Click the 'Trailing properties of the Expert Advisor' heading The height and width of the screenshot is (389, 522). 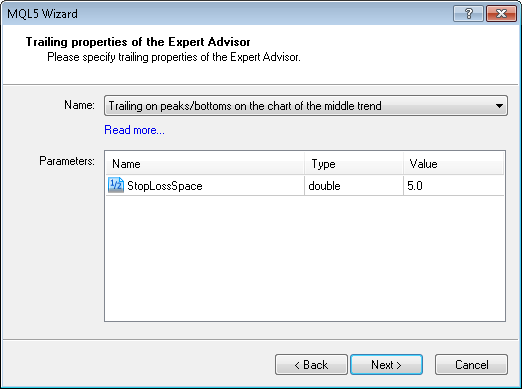[138, 42]
